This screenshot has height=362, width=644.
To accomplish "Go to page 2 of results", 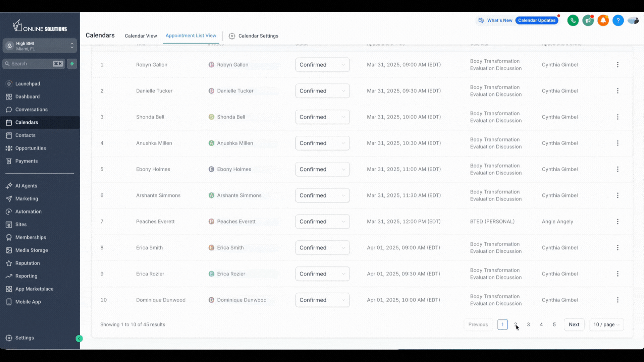I will coord(515,324).
